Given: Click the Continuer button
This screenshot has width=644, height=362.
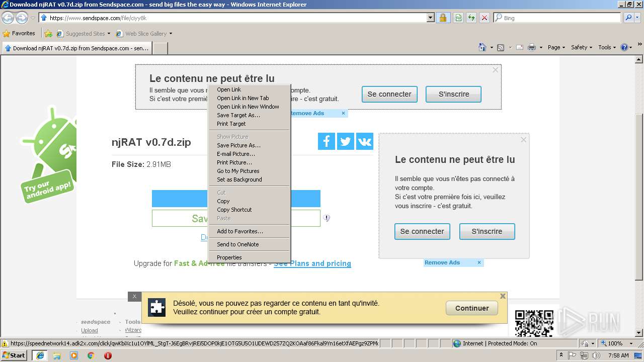Looking at the screenshot, I should click(x=472, y=308).
